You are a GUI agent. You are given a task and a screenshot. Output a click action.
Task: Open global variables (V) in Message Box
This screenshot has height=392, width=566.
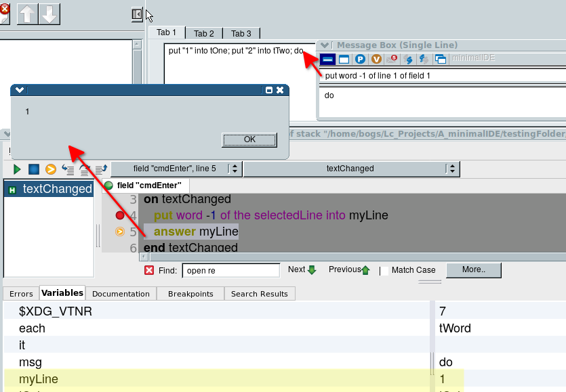point(376,59)
